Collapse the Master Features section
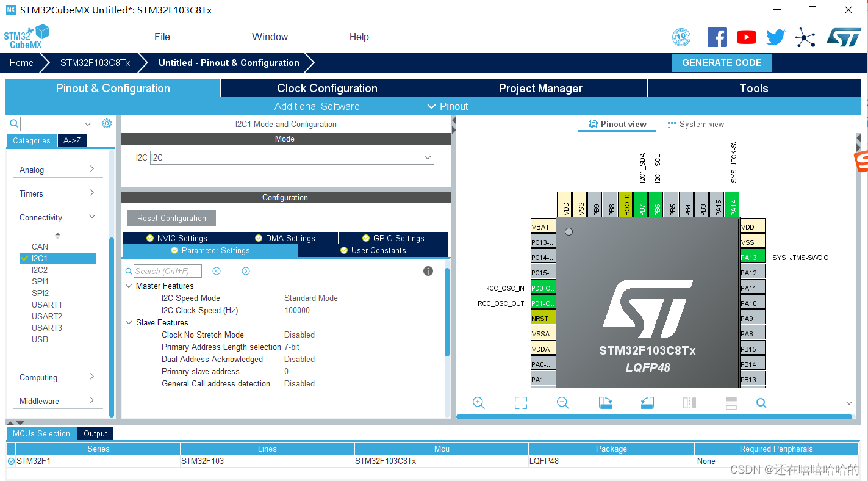This screenshot has height=481, width=868. [129, 286]
